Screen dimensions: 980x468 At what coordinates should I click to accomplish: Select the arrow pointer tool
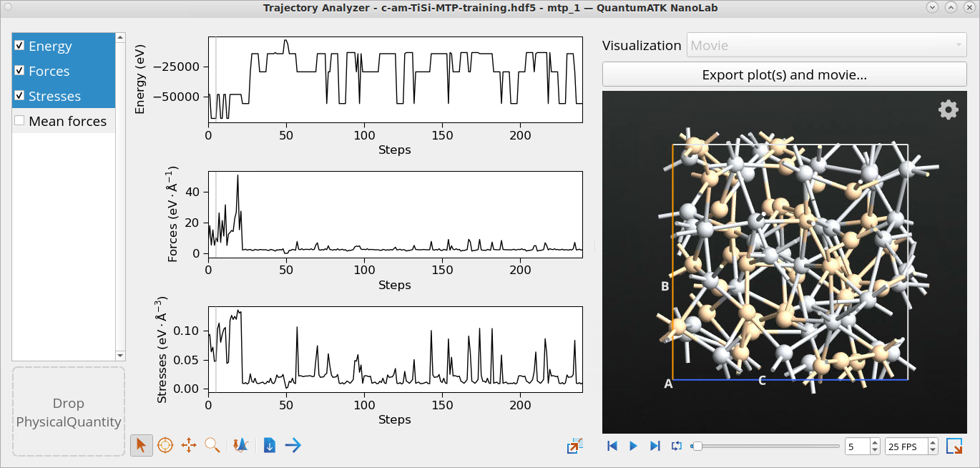pyautogui.click(x=142, y=445)
